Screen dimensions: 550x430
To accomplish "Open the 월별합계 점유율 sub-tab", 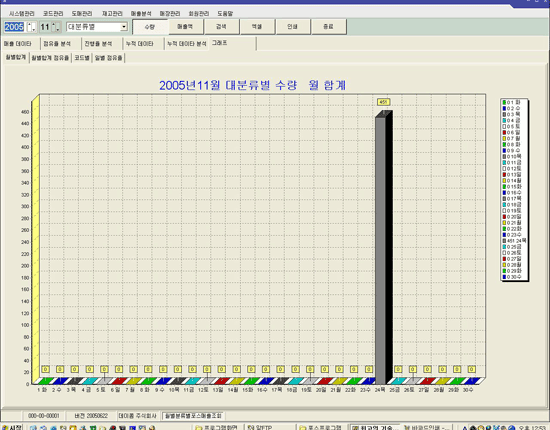I will point(50,58).
